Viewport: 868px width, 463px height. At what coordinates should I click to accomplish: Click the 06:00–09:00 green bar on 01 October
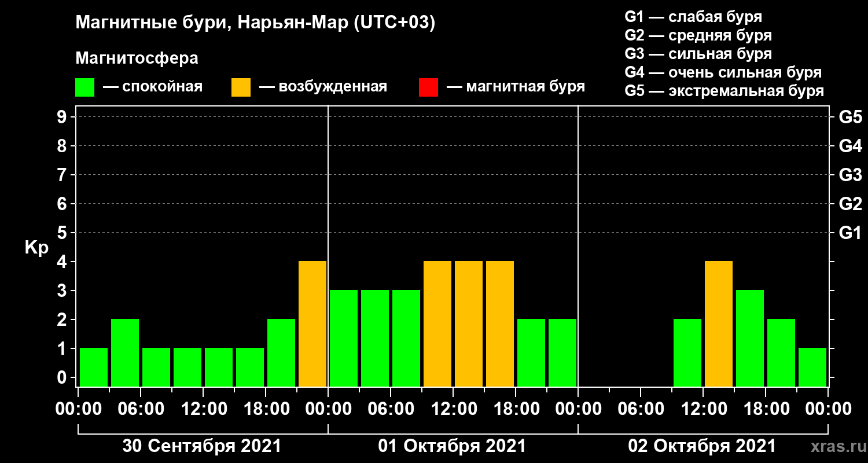point(406,339)
